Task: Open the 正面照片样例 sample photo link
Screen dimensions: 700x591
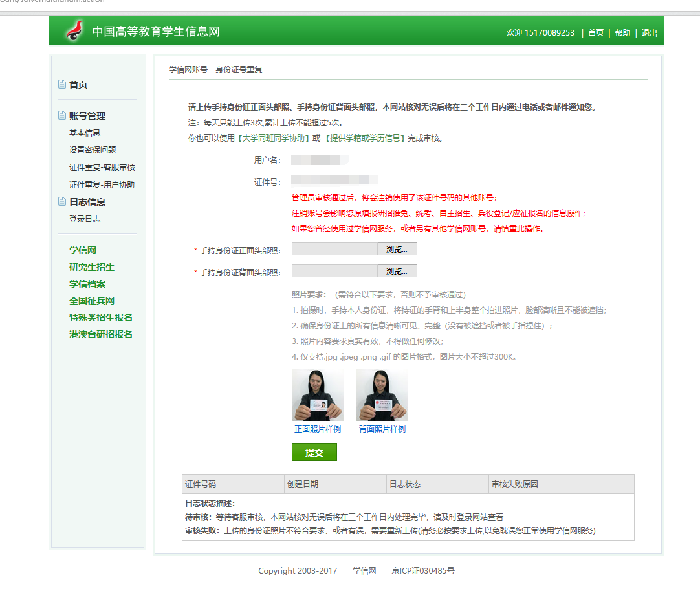Action: (317, 429)
